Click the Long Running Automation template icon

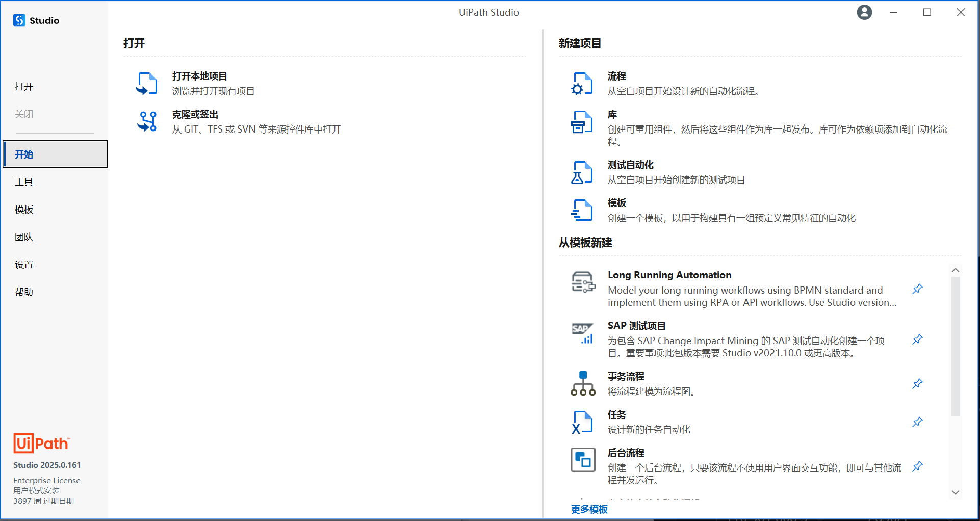pyautogui.click(x=583, y=282)
